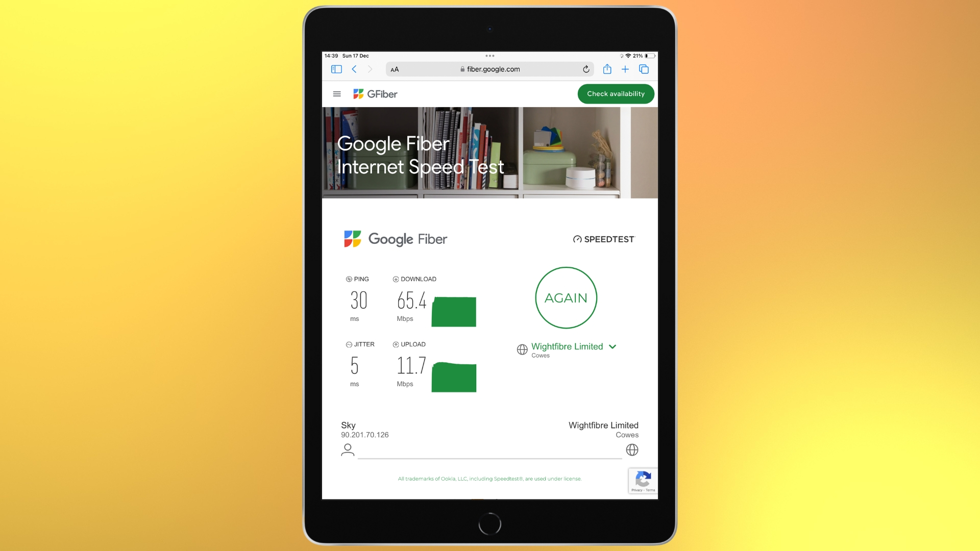The width and height of the screenshot is (980, 551).
Task: Click the AGAIN button to rerun speed test
Action: pyautogui.click(x=566, y=297)
